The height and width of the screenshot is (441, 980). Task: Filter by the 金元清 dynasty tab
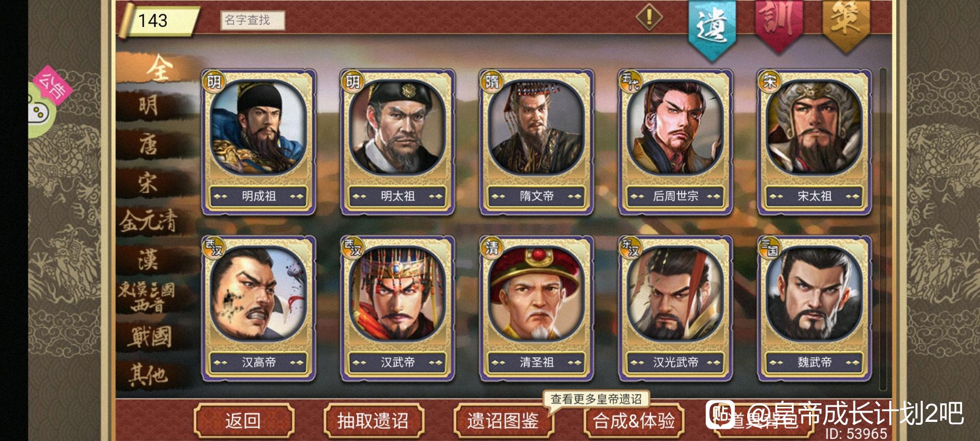coord(148,221)
